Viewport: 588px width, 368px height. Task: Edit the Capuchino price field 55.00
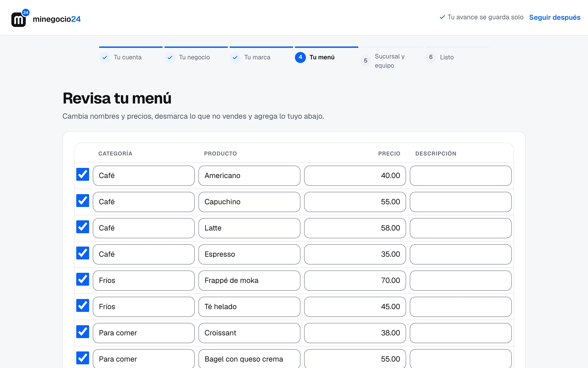click(x=355, y=202)
